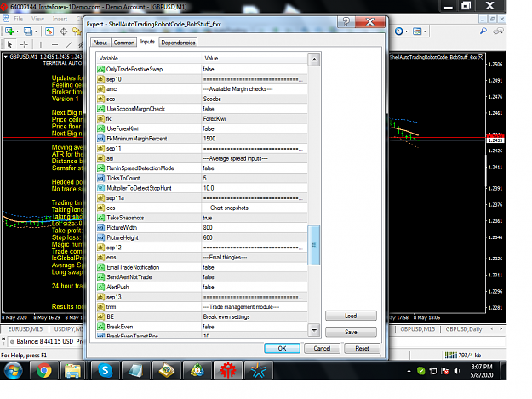532x399 pixels.
Task: Click the search magnifier icon in MetaTrader
Action: (483, 31)
